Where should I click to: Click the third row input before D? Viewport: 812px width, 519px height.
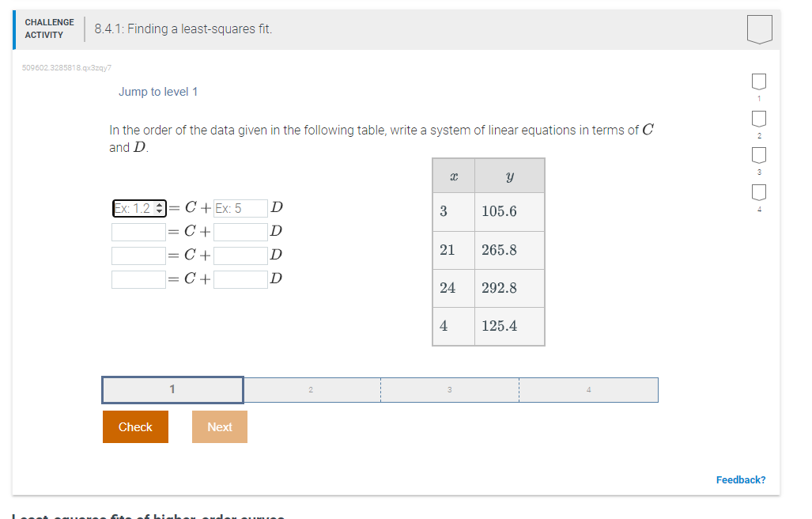[240, 255]
